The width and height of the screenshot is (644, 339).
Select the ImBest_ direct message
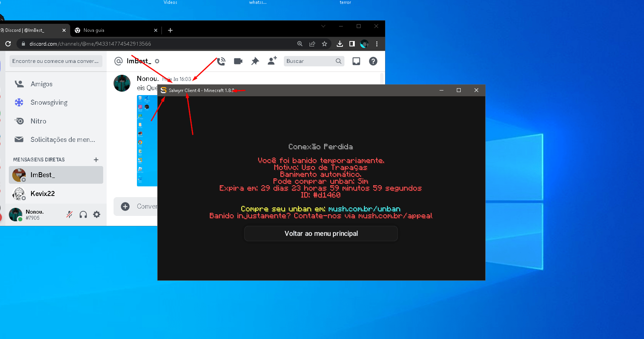56,175
